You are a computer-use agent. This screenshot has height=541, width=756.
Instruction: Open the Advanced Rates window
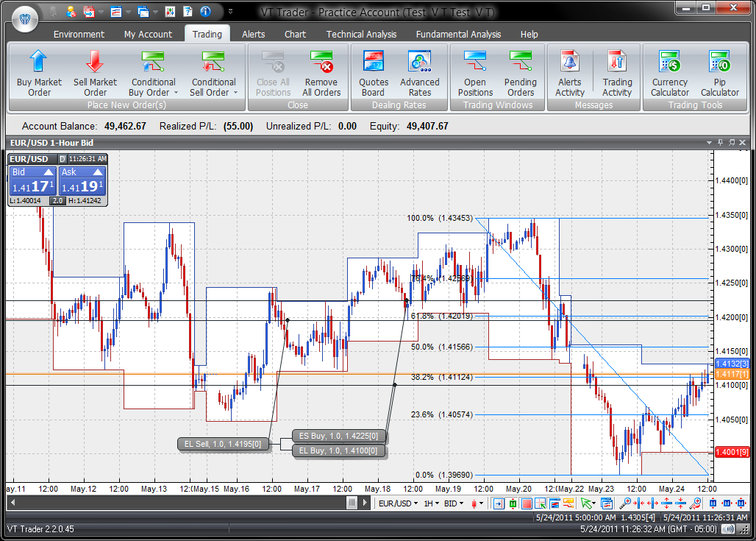click(419, 63)
